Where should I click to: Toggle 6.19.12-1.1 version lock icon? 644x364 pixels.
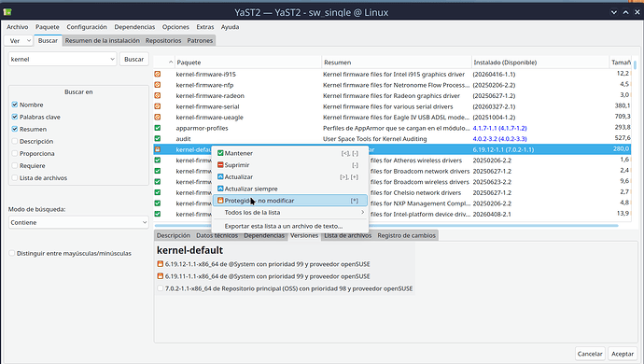click(161, 264)
